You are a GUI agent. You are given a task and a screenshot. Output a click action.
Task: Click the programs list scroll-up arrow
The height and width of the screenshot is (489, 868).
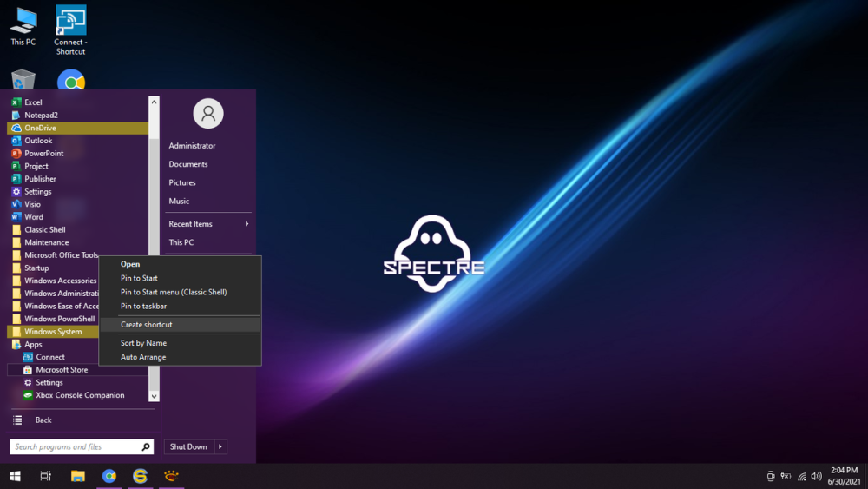tap(154, 102)
